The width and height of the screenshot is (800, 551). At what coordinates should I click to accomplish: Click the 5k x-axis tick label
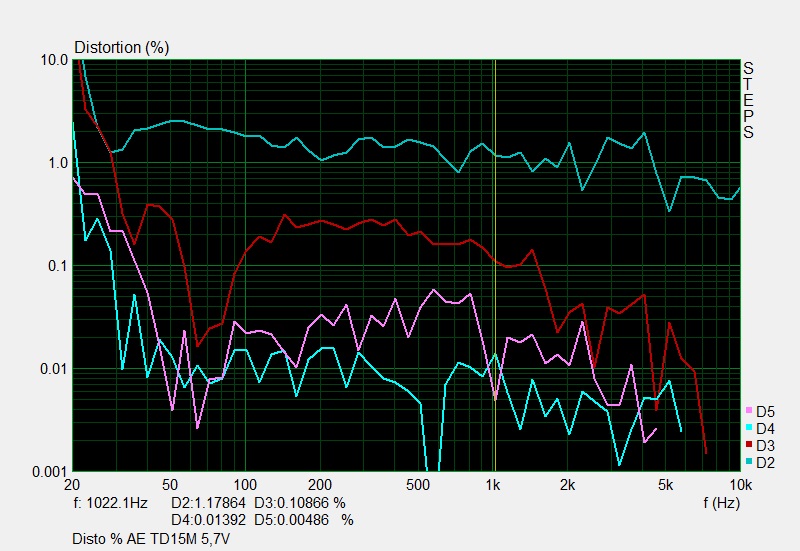665,485
